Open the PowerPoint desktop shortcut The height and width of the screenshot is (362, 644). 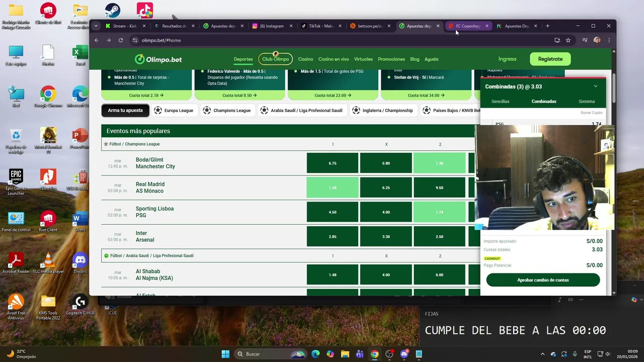80,139
